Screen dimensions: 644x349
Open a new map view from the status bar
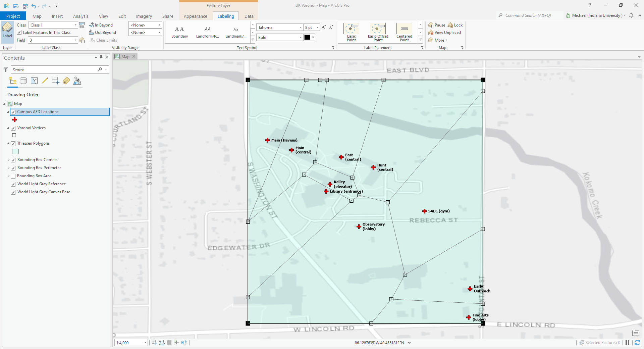154,343
